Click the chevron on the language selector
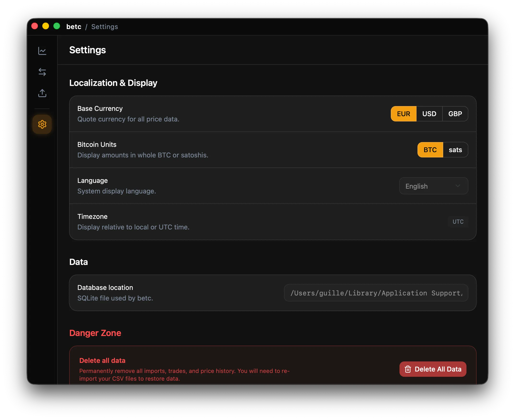The height and width of the screenshot is (420, 515). coord(458,186)
